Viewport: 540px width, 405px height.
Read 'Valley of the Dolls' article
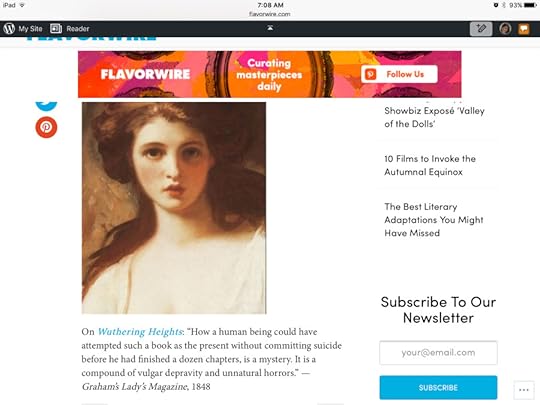point(434,117)
